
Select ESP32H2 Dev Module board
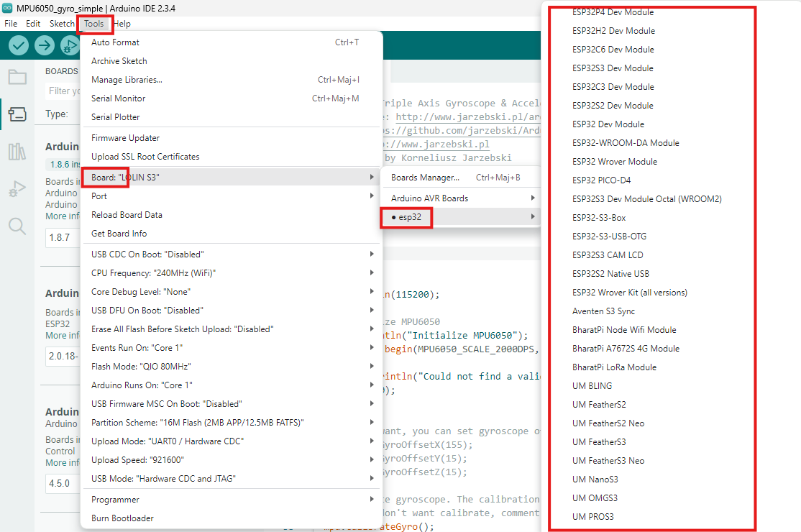(613, 31)
